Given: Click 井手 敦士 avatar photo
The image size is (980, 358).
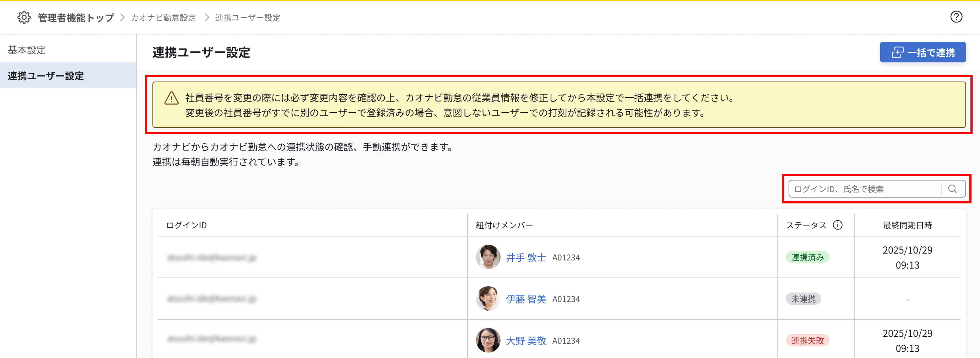Looking at the screenshot, I should coord(488,257).
